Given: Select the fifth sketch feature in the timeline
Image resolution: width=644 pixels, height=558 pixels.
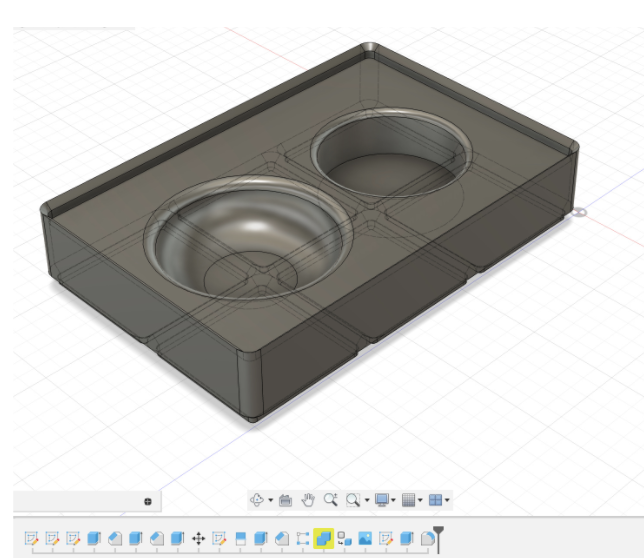Looking at the screenshot, I should [386, 538].
